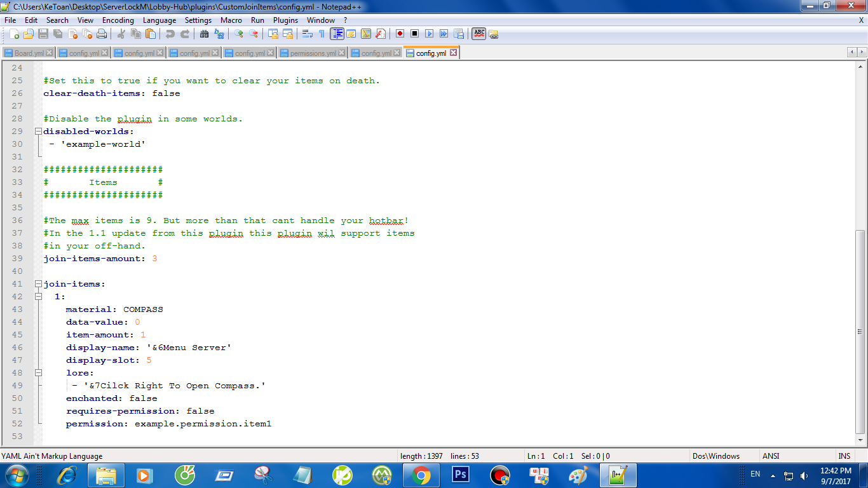The image size is (868, 488).
Task: Click the Zoom Out magnifier icon
Action: (254, 34)
